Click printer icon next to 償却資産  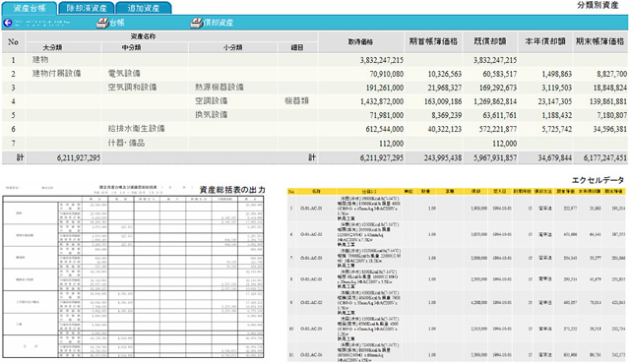[x=196, y=23]
